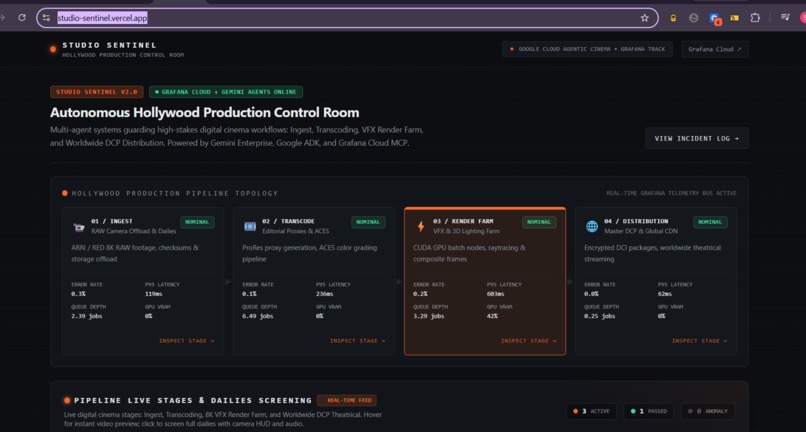806x432 pixels.
Task: Open the yellow folder extension icon
Action: 735,18
